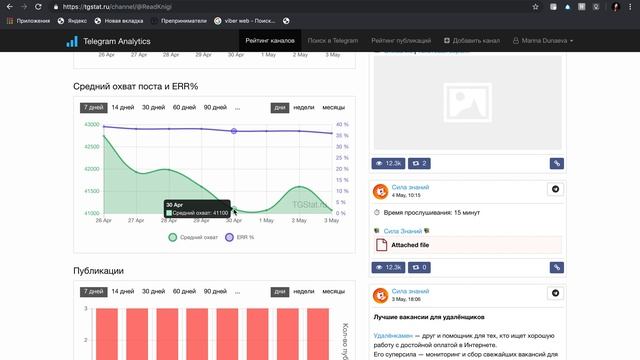The height and width of the screenshot is (360, 640).
Task: Toggle the ERR % legend item
Action: (x=240, y=237)
